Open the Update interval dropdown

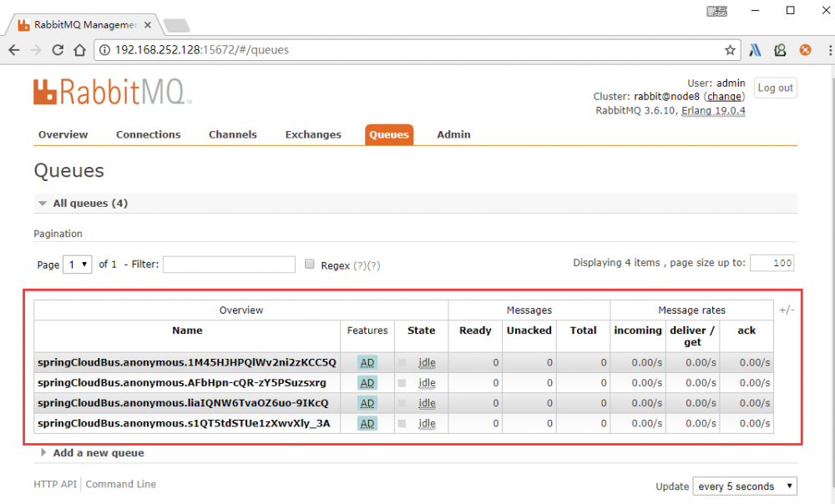[745, 486]
